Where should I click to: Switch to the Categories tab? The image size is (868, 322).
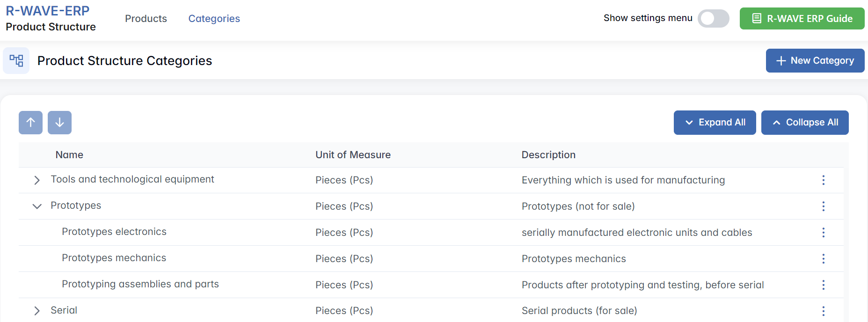pos(214,19)
